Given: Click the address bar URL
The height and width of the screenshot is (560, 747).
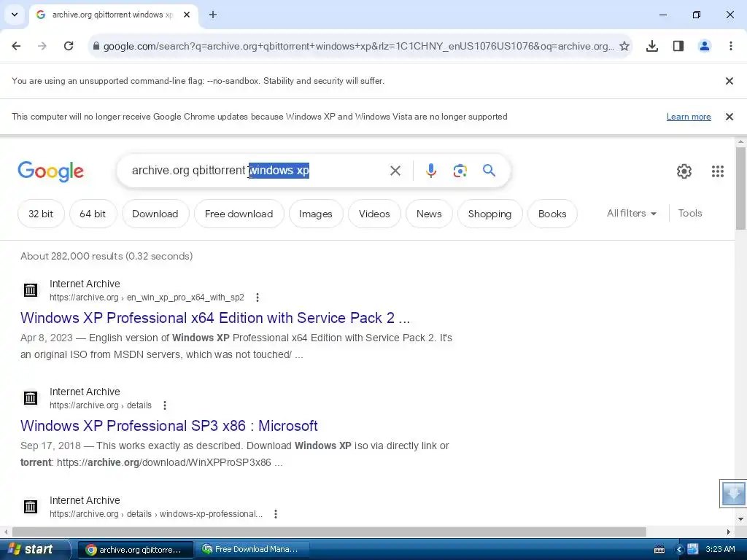Looking at the screenshot, I should (x=358, y=46).
